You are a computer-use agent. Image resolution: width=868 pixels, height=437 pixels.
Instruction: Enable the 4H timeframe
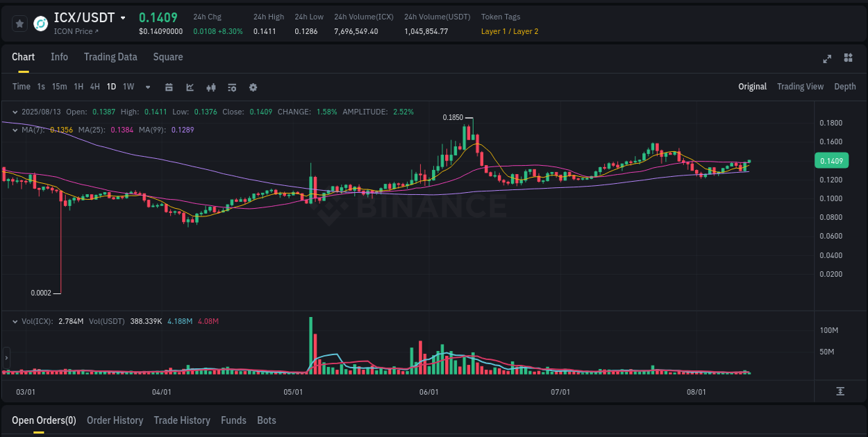point(94,87)
